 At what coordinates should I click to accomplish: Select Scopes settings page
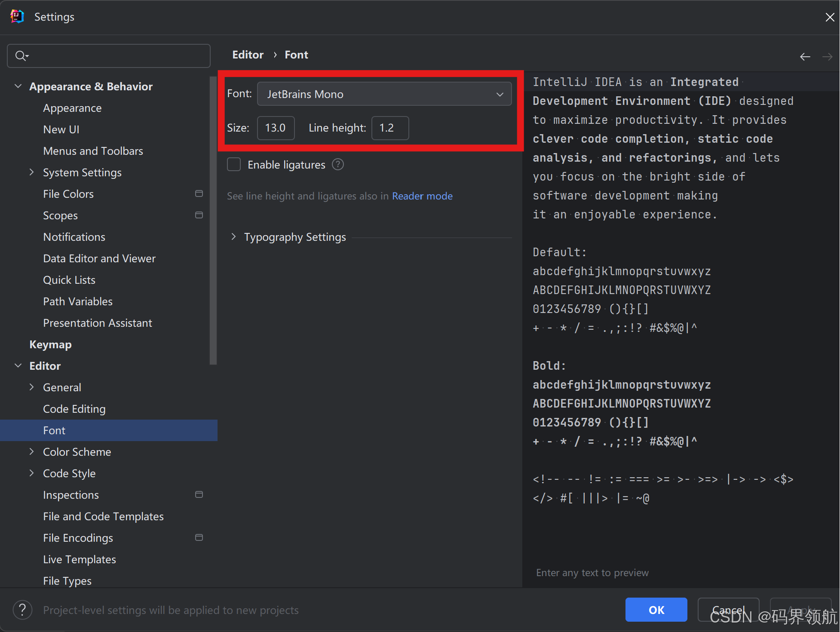pyautogui.click(x=60, y=215)
